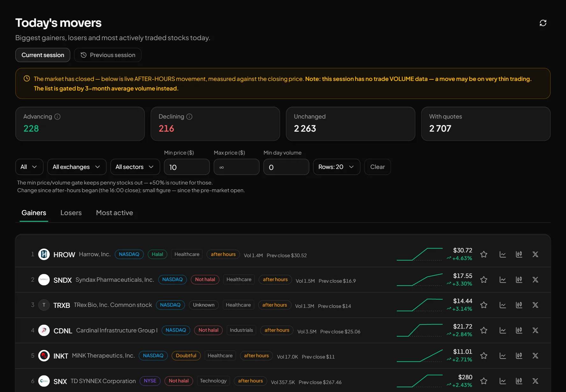
Task: Switch to Previous session
Action: pos(108,55)
